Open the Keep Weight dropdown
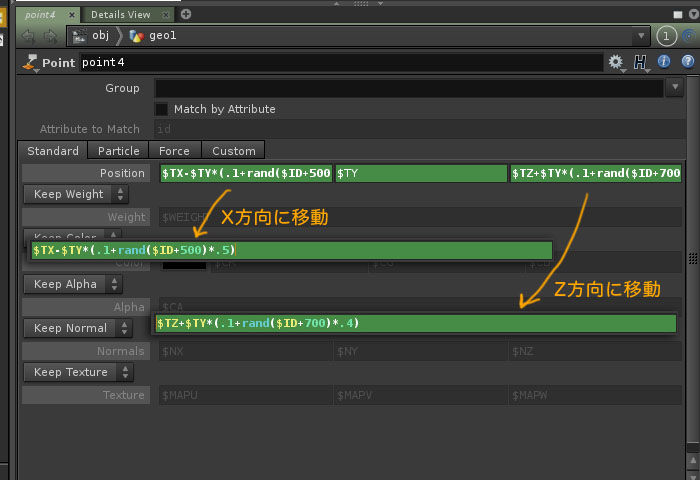 pos(76,194)
